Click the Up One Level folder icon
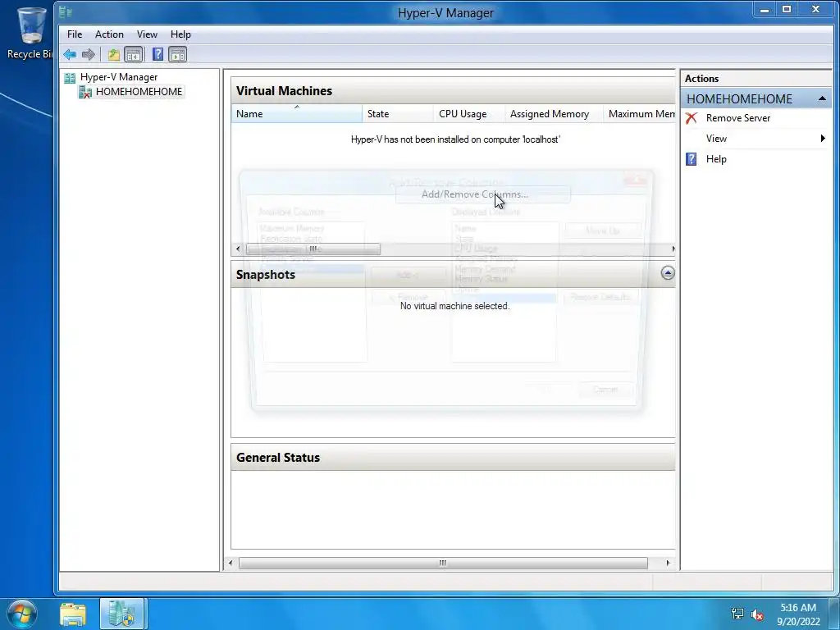This screenshot has width=840, height=630. (113, 54)
